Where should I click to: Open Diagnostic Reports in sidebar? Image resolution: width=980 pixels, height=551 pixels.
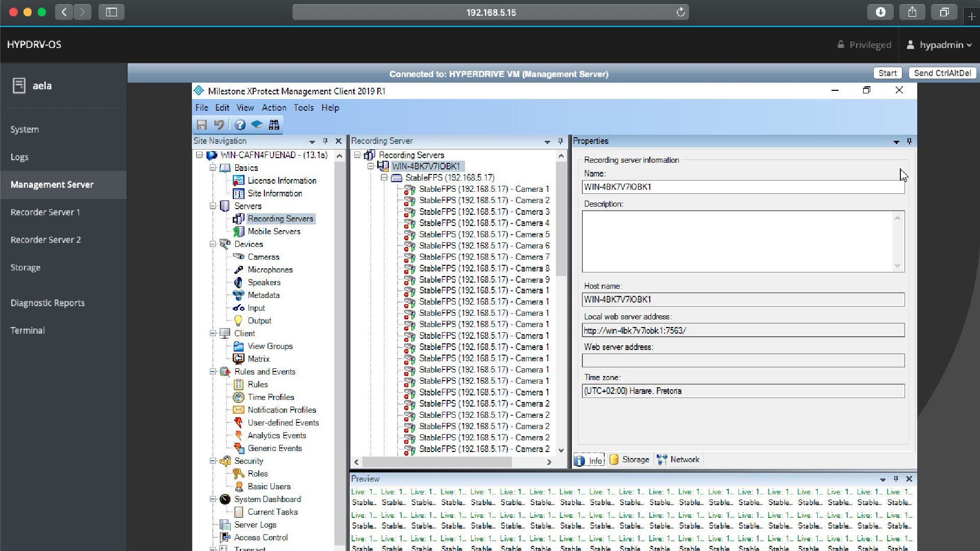pos(47,303)
